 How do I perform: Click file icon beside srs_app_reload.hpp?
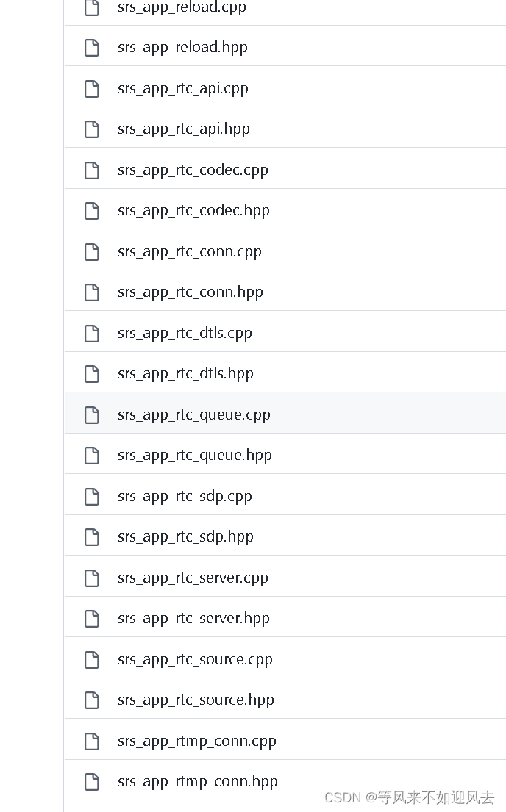(x=92, y=47)
